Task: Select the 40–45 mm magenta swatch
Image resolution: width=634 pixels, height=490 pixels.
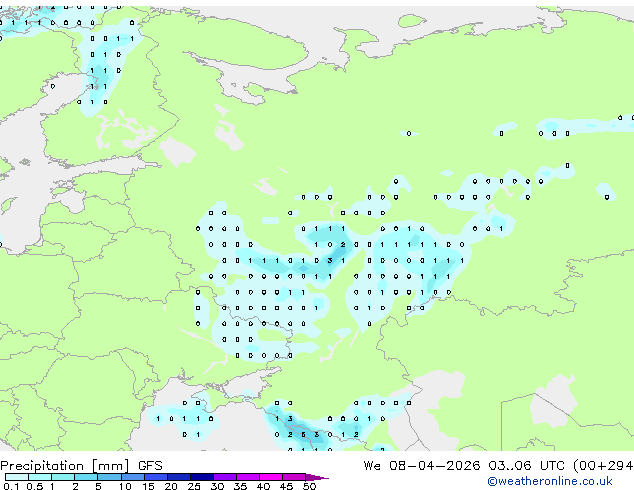Action: click(271, 477)
